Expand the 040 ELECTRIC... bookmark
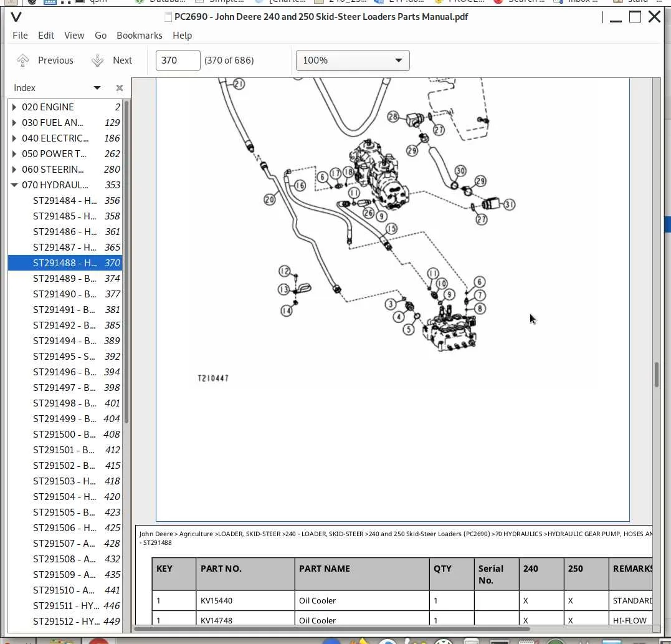 pyautogui.click(x=14, y=138)
